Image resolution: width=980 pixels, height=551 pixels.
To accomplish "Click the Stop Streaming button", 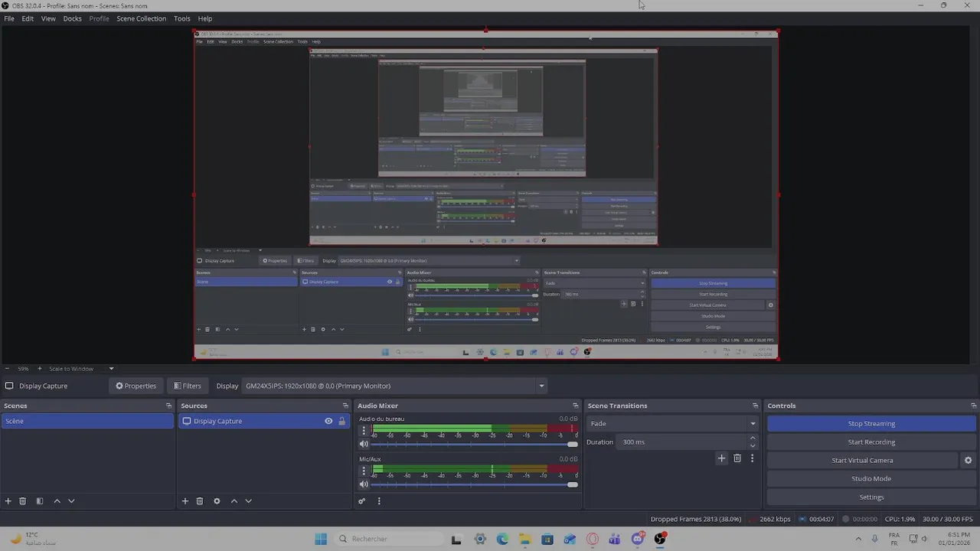I will point(871,424).
